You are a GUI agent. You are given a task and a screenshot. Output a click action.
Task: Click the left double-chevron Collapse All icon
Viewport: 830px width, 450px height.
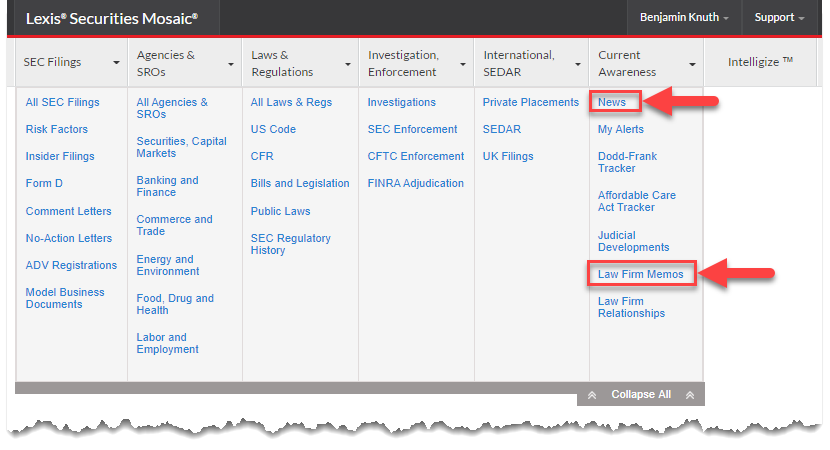point(592,395)
